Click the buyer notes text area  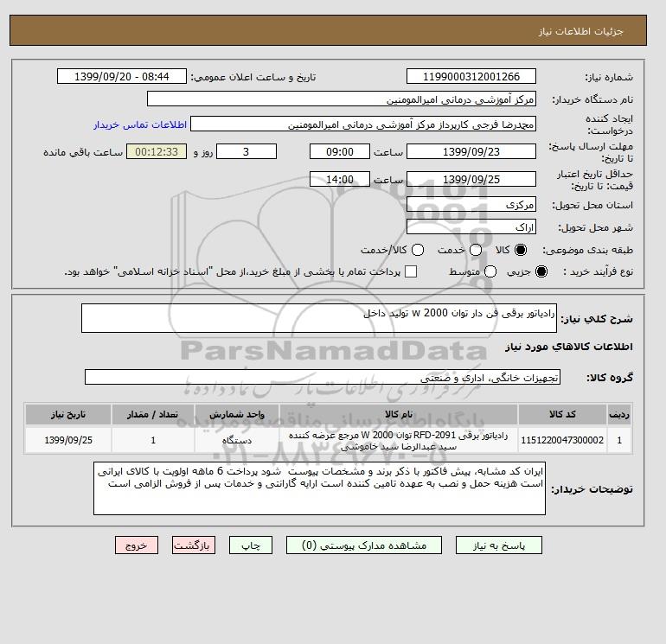coord(319,488)
